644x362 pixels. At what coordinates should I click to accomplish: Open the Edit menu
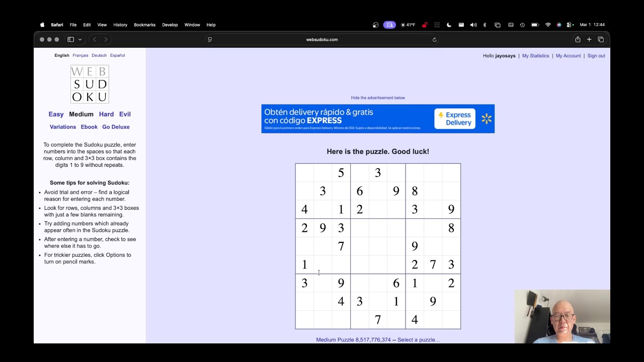pos(87,25)
